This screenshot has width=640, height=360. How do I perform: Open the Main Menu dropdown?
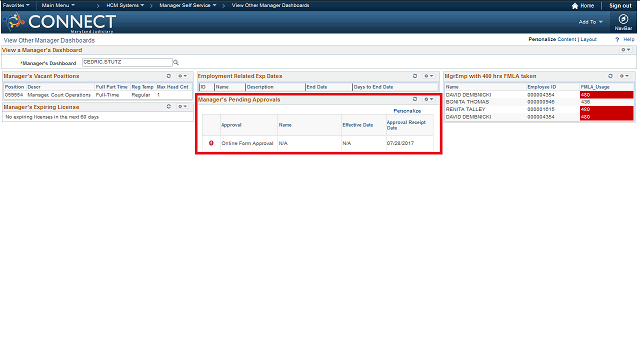[58, 5]
